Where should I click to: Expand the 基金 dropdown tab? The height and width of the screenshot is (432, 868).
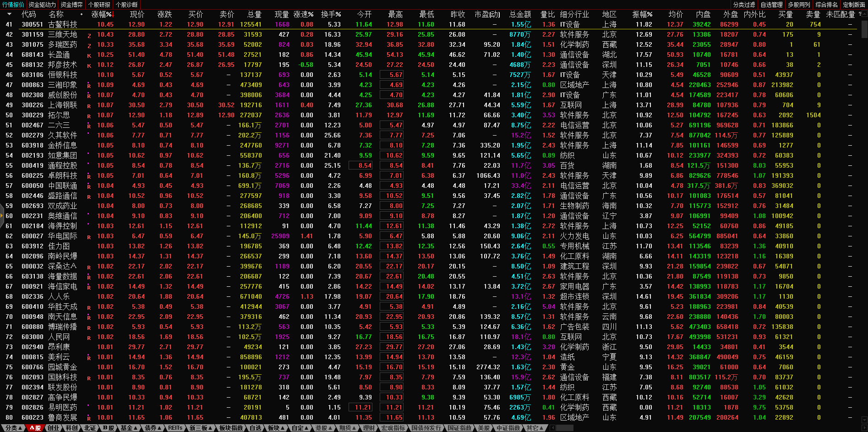[129, 428]
